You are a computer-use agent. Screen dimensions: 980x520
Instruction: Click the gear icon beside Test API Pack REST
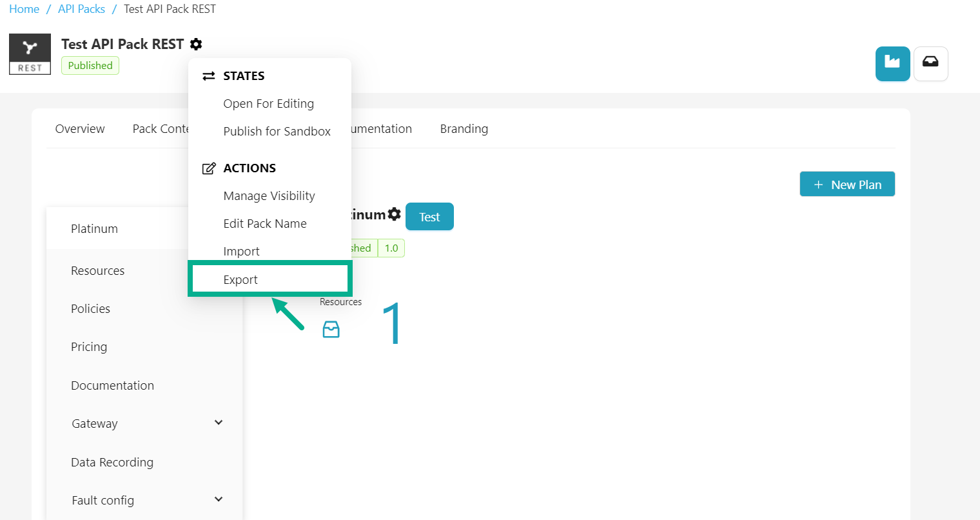[196, 45]
